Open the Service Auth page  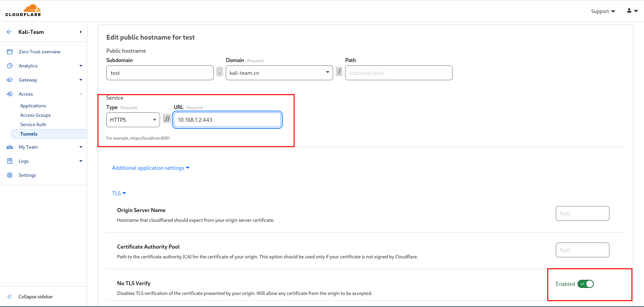pos(33,124)
